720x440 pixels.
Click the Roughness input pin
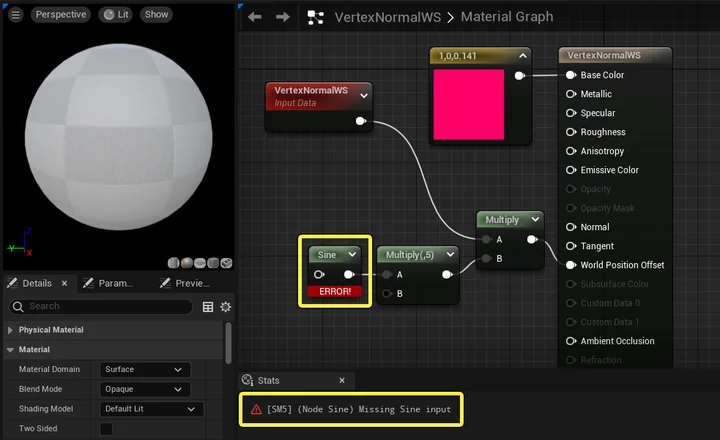571,132
